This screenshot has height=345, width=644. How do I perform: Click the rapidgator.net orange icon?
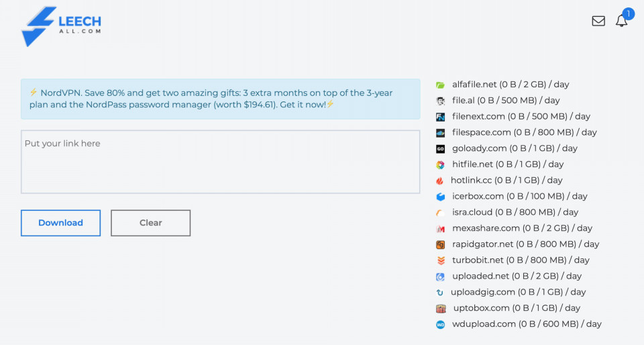(x=440, y=245)
